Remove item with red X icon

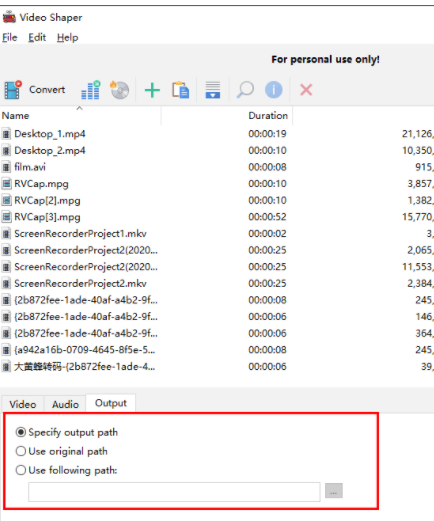(306, 90)
